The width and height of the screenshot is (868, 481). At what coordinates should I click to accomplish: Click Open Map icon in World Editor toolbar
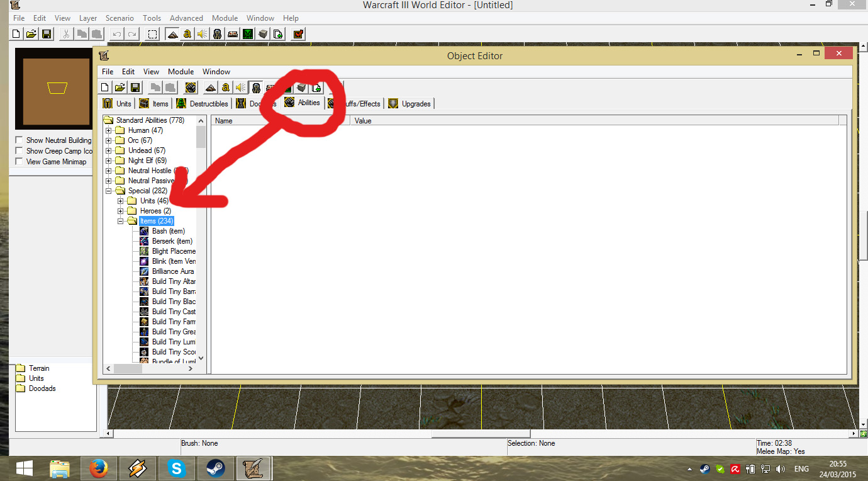31,34
